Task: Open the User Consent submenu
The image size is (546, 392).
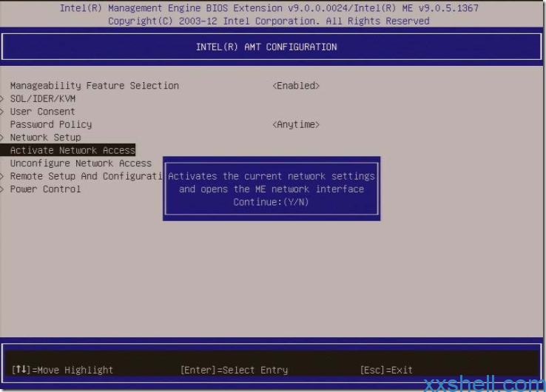Action: [x=42, y=112]
